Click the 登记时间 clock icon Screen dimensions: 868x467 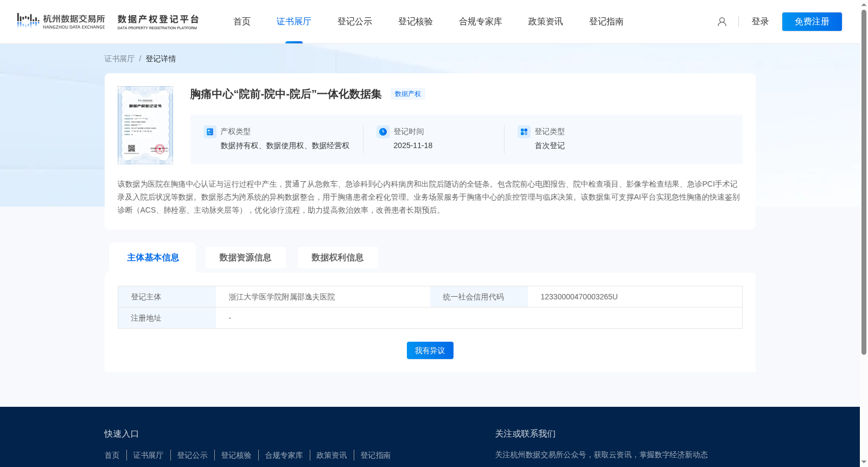[x=383, y=132]
